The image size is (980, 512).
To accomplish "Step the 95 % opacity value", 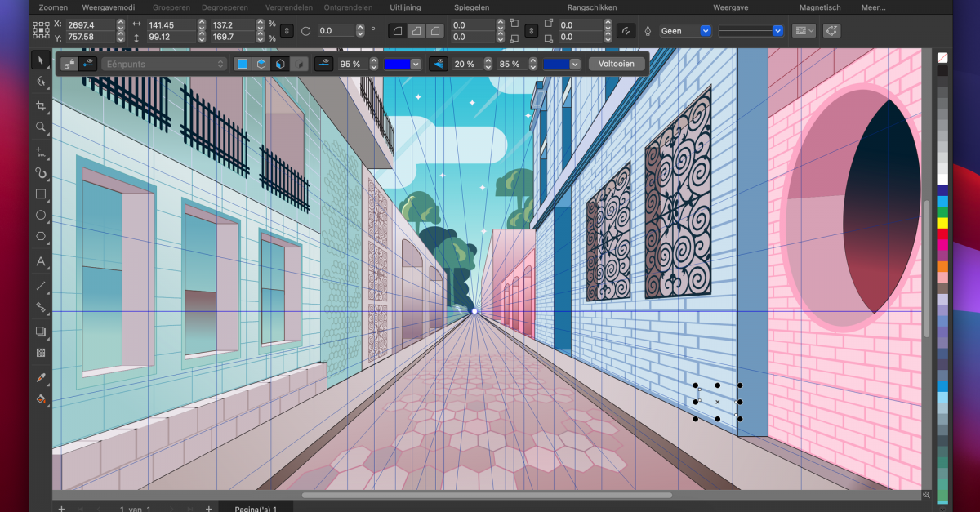I will coord(374,64).
